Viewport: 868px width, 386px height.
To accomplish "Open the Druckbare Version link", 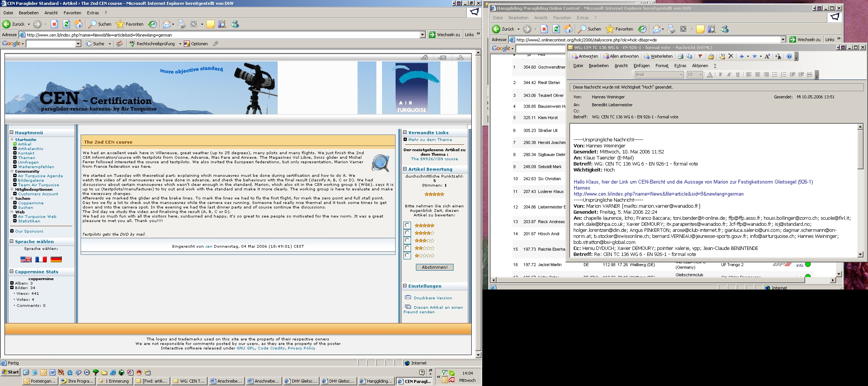I will point(432,298).
